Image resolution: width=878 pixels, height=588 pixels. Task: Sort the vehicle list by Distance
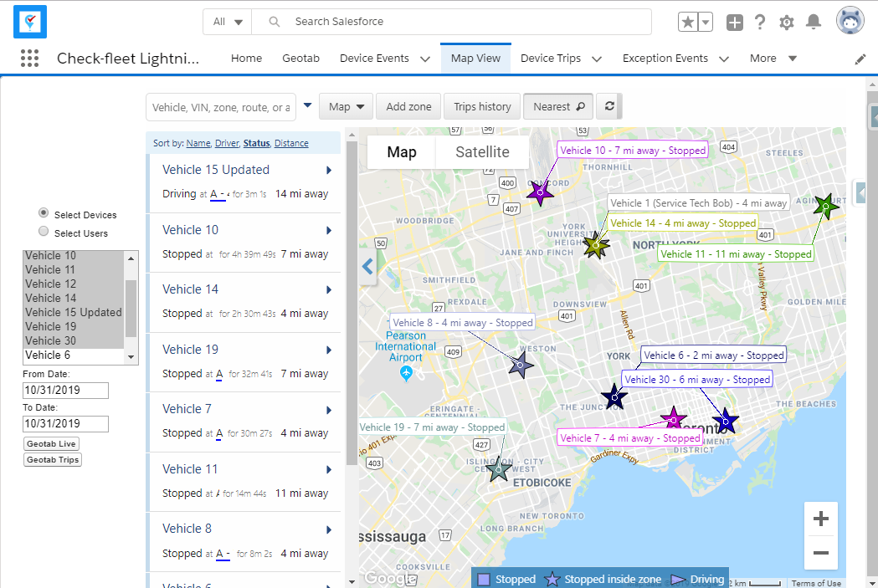pos(291,143)
